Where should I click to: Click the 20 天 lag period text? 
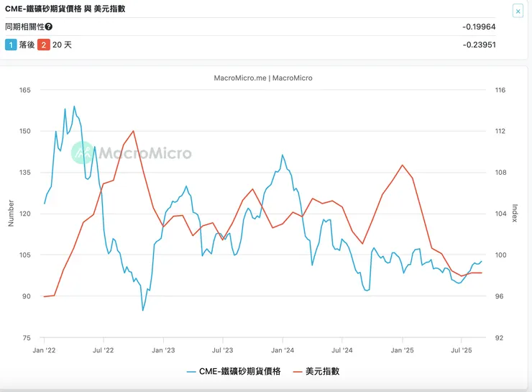(62, 45)
